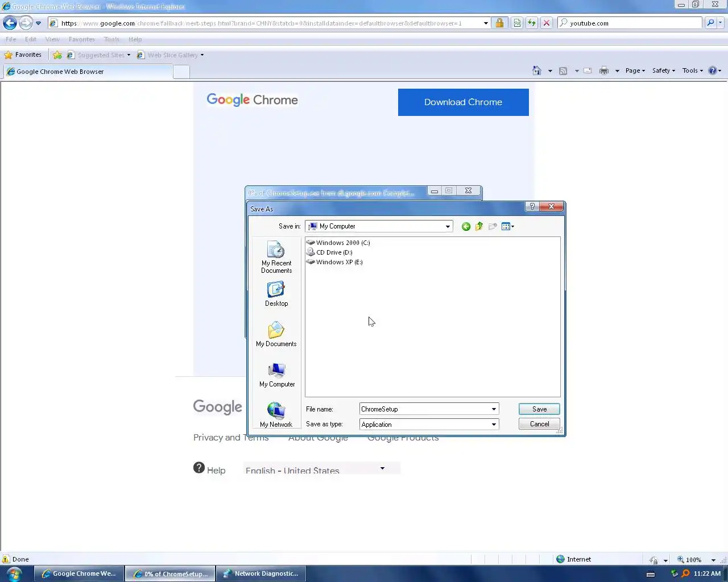728x582 pixels.
Task: Click the Favorites star button
Action: (23, 55)
